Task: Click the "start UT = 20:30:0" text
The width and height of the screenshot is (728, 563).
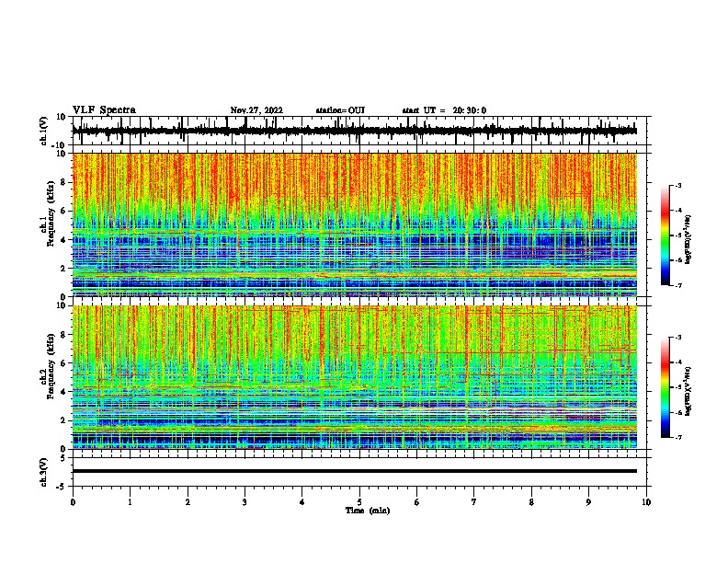Action: (444, 110)
